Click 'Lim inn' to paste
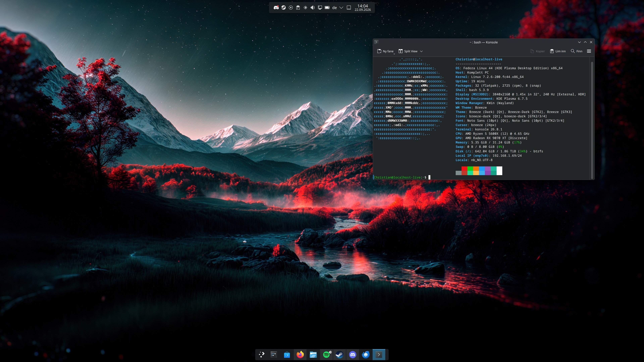Screen dimensions: 644x362 click(558, 51)
